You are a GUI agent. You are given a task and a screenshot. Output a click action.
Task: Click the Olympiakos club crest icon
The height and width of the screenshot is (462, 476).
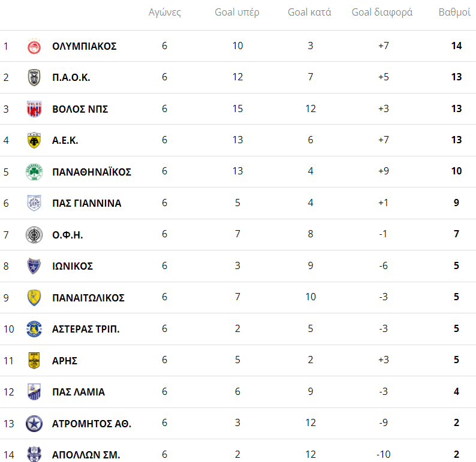point(34,46)
